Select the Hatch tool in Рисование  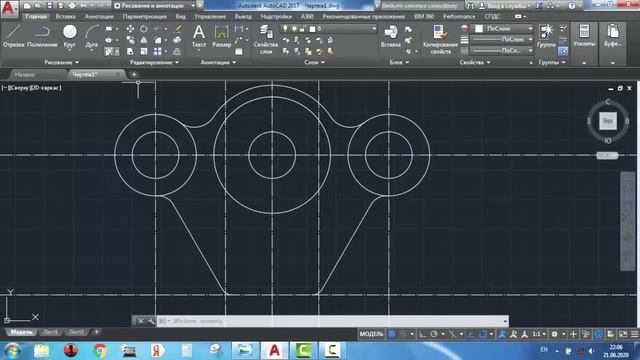tap(109, 51)
